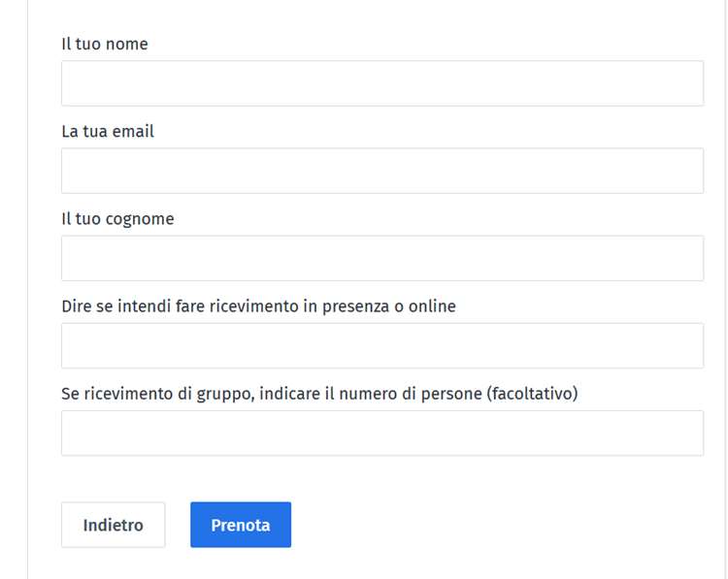
Task: Click the '(facoltativo)' text in the last label
Action: [532, 393]
